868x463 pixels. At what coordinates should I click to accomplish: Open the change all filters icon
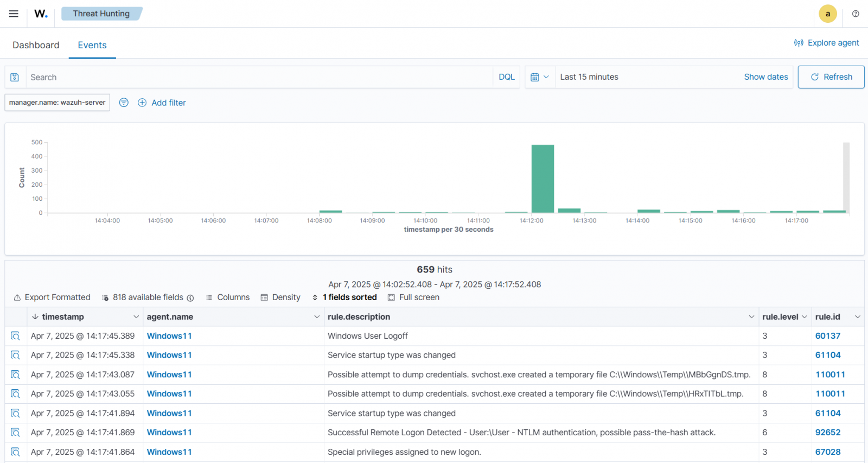point(124,103)
